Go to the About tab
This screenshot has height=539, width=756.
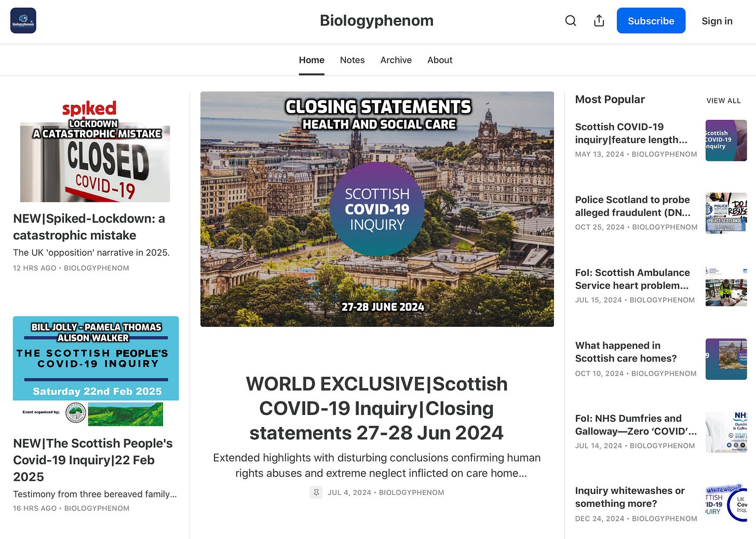(440, 60)
